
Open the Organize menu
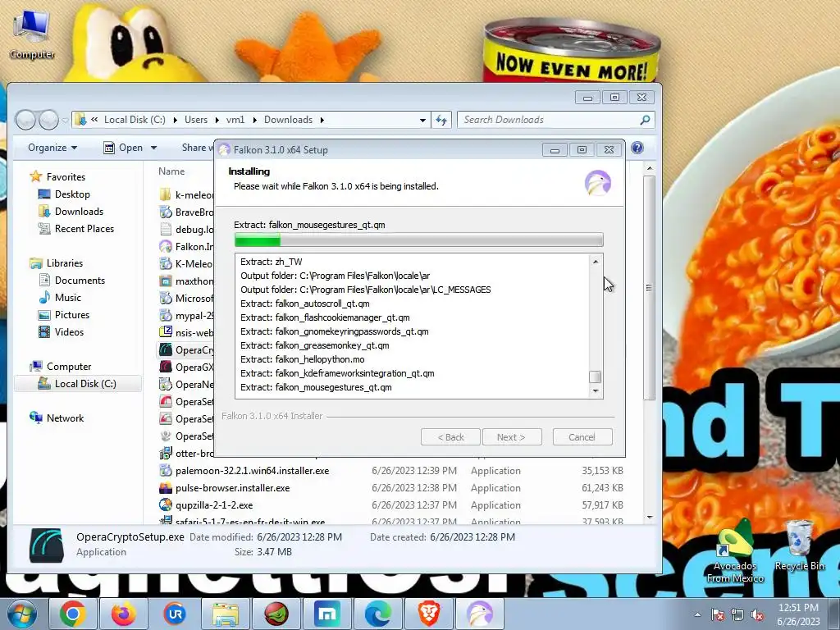point(52,148)
